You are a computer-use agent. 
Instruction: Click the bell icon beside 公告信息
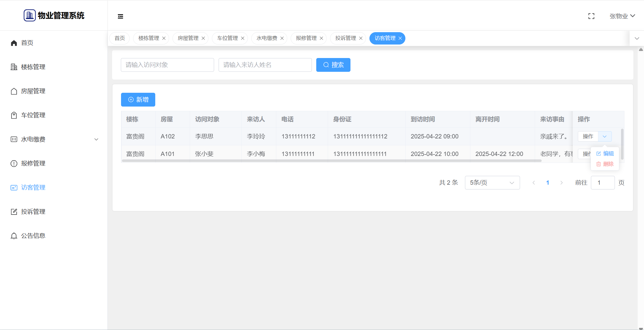tap(14, 236)
